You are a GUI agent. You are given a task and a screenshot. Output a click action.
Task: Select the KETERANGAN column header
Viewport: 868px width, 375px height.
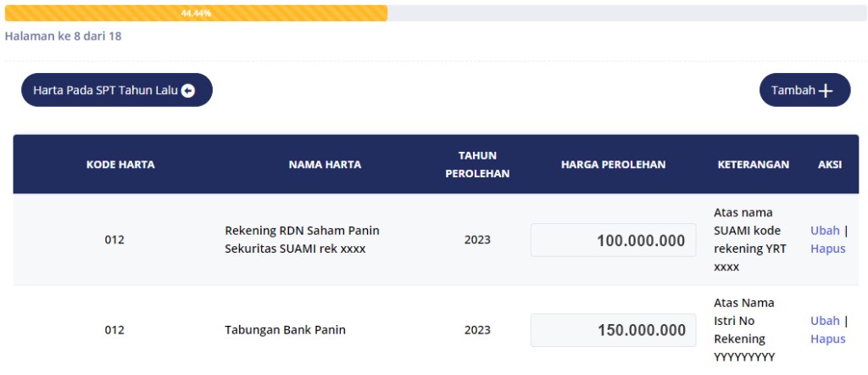[753, 165]
